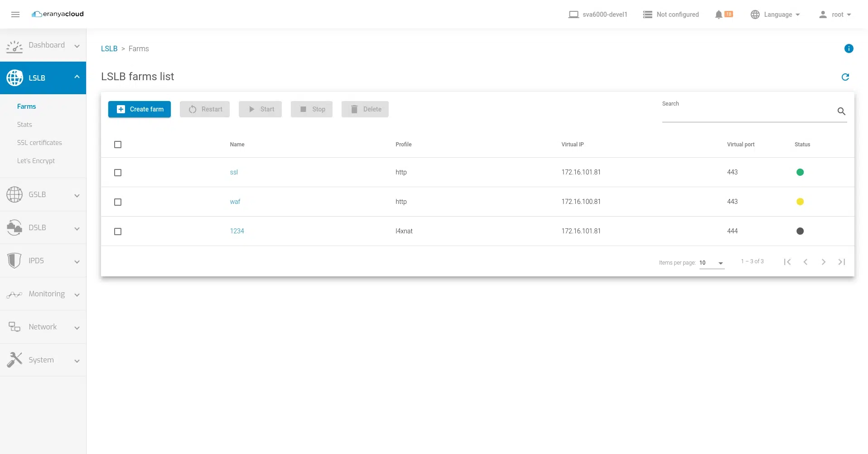Click the l4xnat profile cell
Viewport: 868px width, 454px height.
404,231
